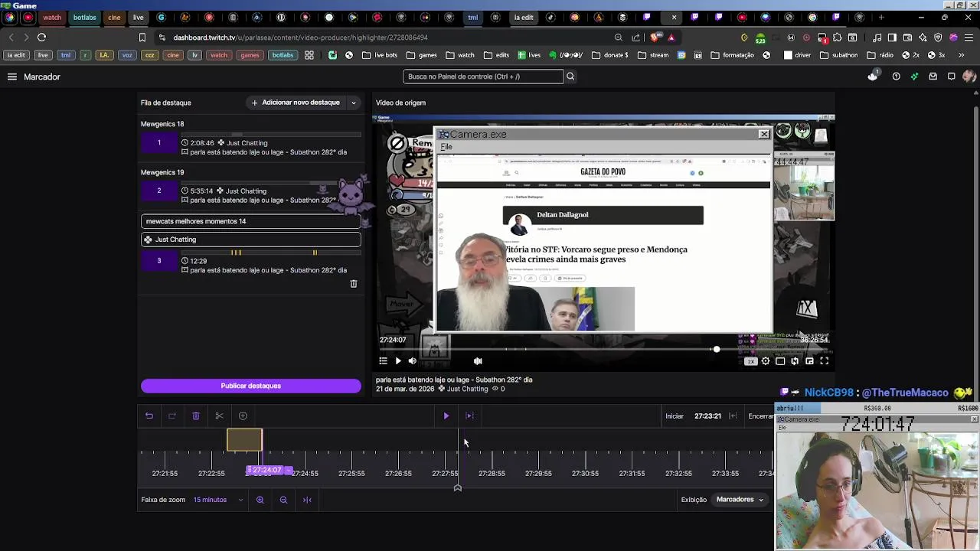Image resolution: width=980 pixels, height=551 pixels.
Task: Zoom out on the timeline
Action: click(x=283, y=500)
